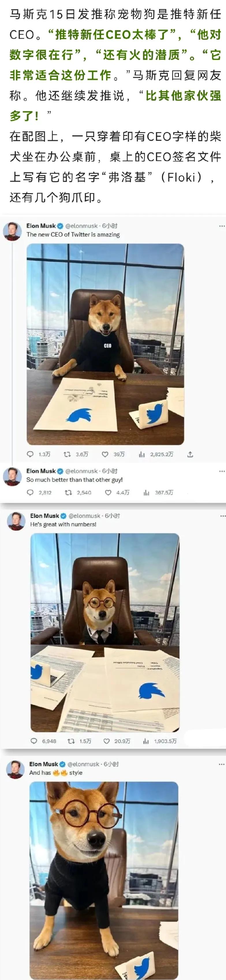Open more options on "new CEO of Twitter" tweet
This screenshot has height=980, width=226.
point(222,226)
